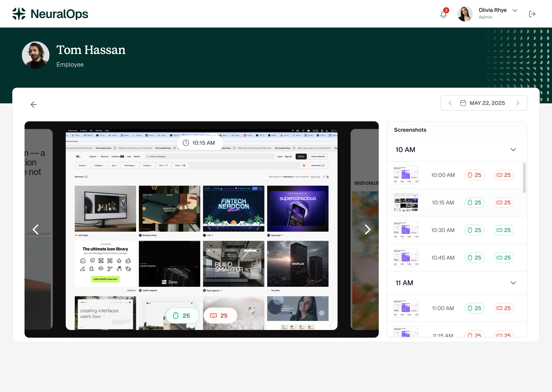Show next screenshot in carousel
552x392 pixels.
(367, 229)
